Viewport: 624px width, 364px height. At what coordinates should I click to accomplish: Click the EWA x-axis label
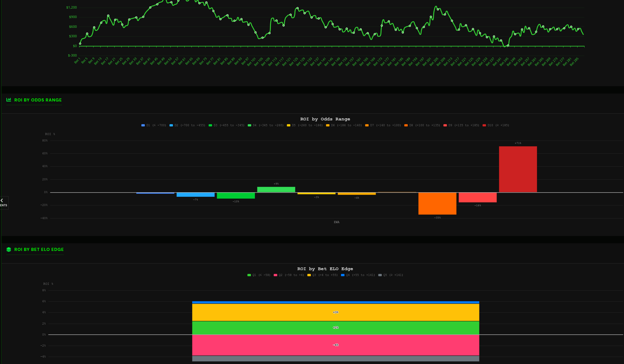click(x=336, y=222)
